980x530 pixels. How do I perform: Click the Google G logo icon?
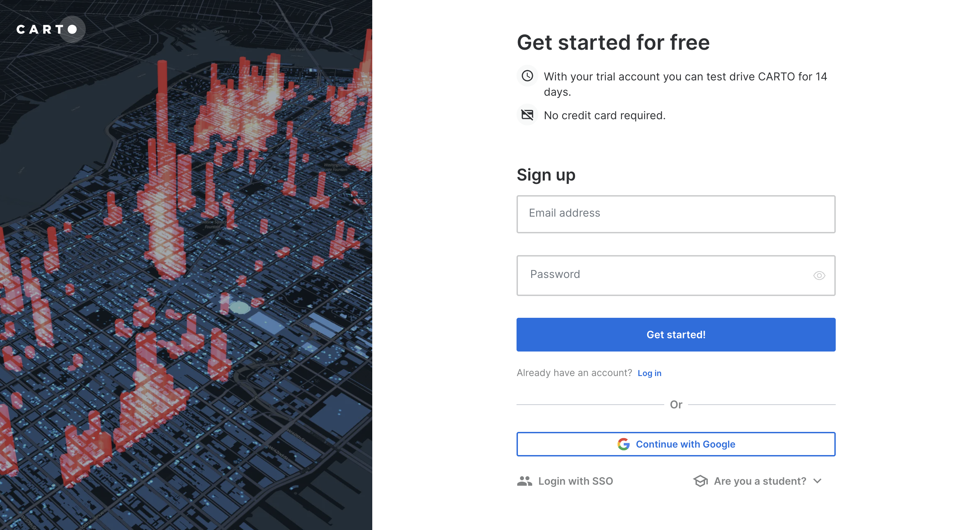[x=623, y=444]
